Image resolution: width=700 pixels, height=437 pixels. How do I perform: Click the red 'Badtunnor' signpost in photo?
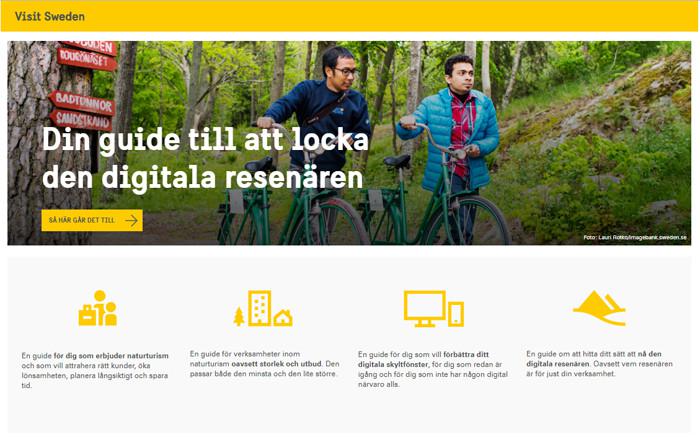82,103
